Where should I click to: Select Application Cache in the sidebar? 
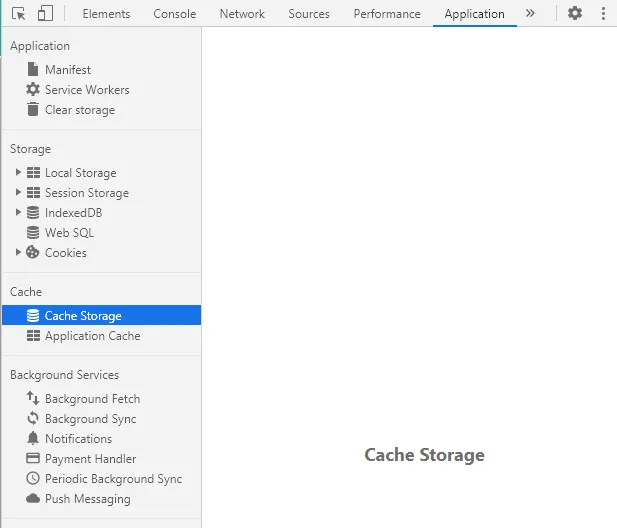click(x=92, y=336)
